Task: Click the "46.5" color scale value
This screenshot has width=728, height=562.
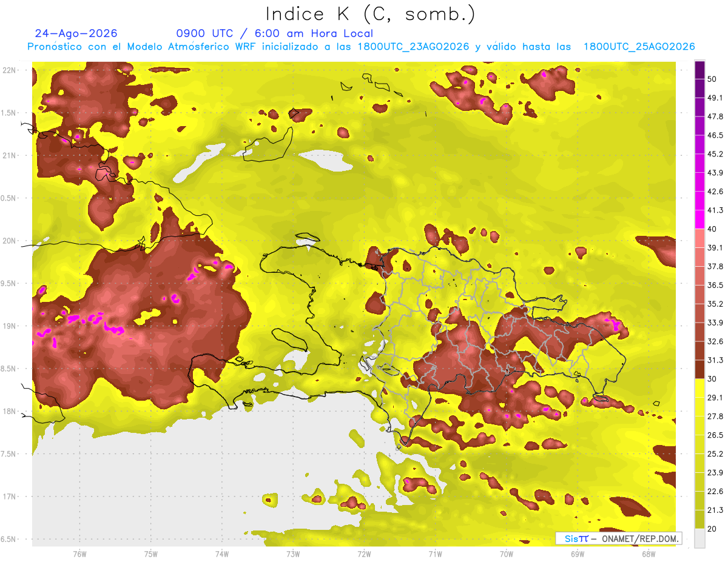Action: [715, 135]
